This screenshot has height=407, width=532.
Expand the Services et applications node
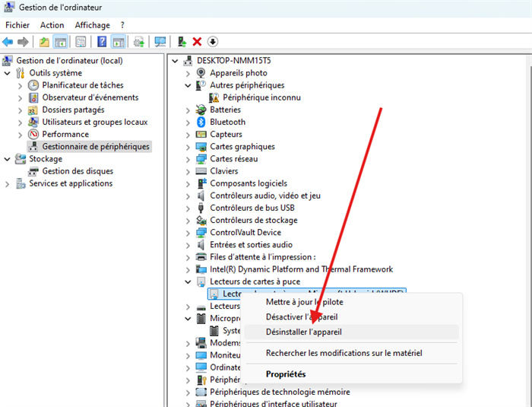[x=7, y=184]
